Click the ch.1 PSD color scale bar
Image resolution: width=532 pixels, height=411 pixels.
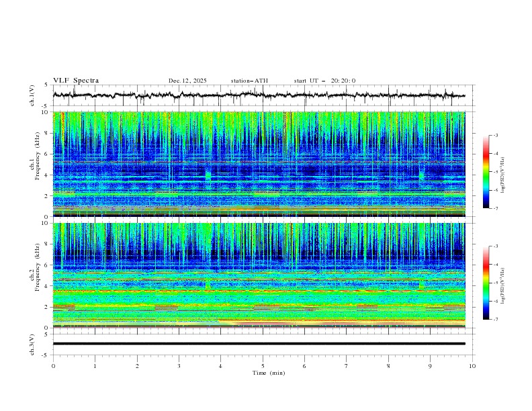point(486,171)
